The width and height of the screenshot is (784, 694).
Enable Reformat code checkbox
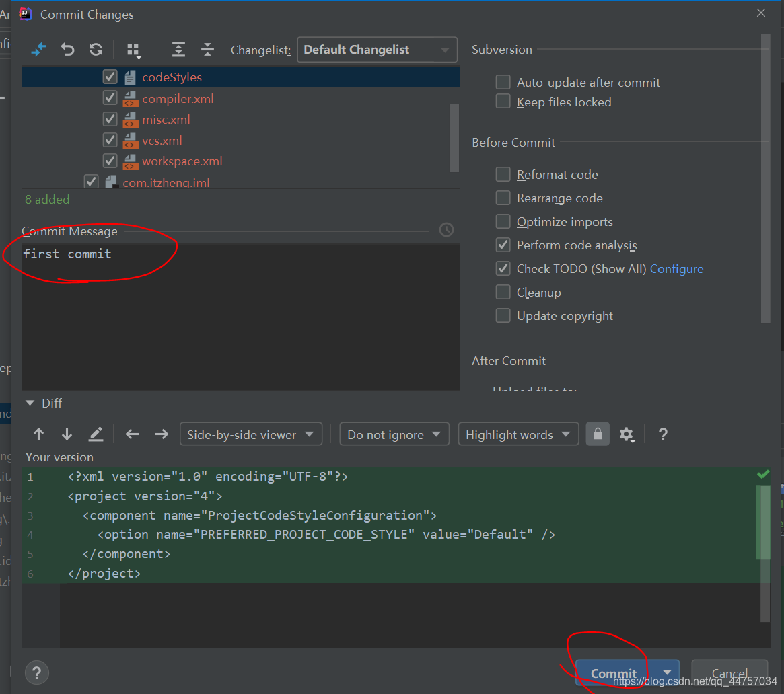tap(503, 175)
